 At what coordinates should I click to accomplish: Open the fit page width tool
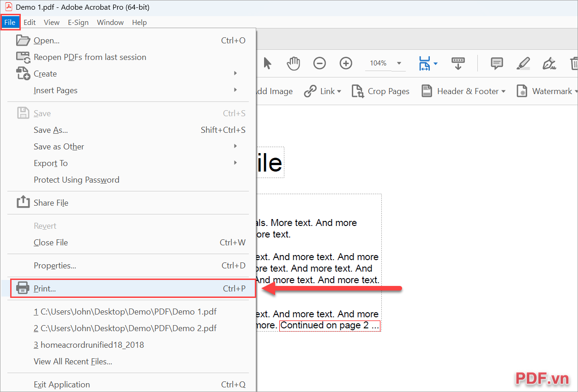424,63
